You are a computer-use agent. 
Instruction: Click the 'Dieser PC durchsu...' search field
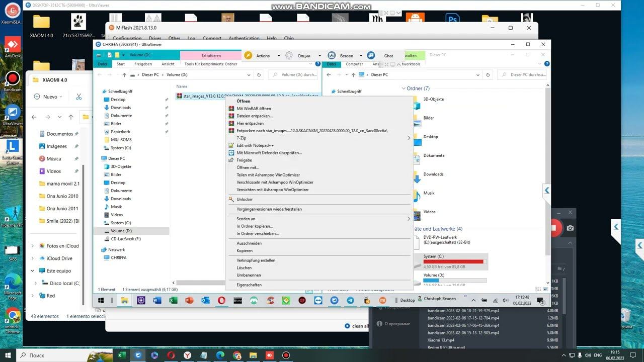tap(523, 75)
